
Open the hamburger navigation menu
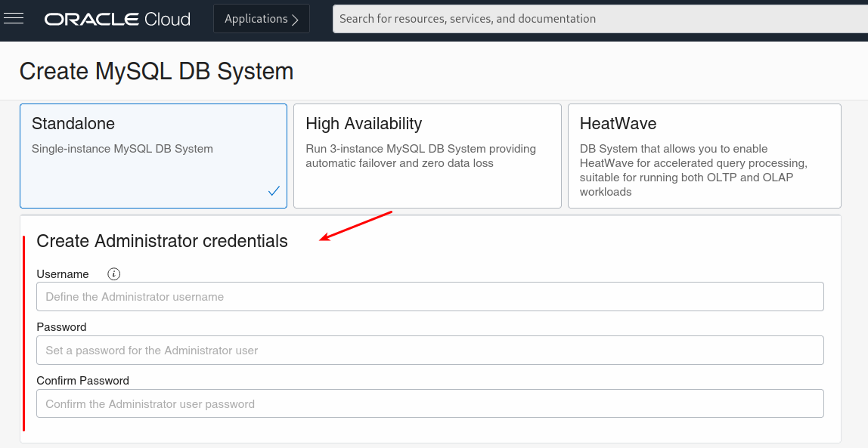[14, 18]
